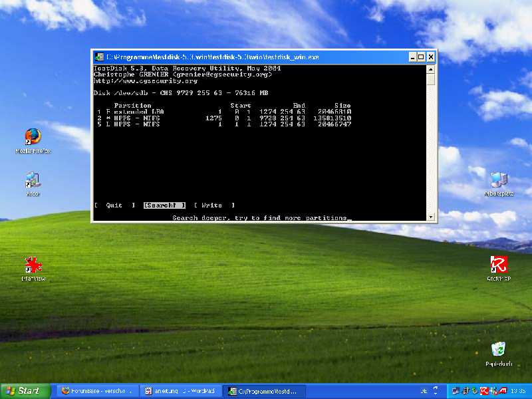Viewport: 532px width, 399px height.
Task: Select the Quit option in TestDisk
Action: (x=114, y=205)
